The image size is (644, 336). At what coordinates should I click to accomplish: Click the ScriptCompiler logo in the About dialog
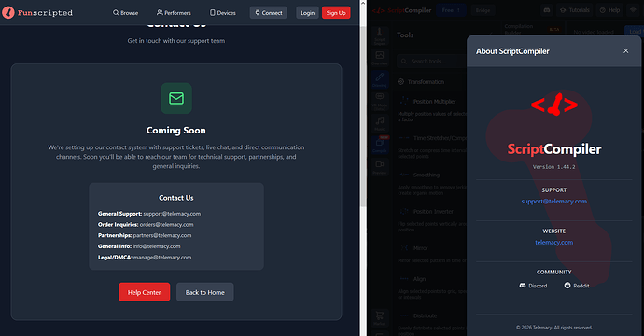point(554,105)
